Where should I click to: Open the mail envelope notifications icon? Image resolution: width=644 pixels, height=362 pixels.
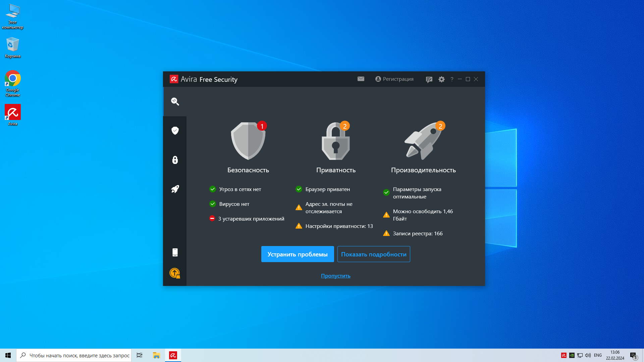(361, 79)
